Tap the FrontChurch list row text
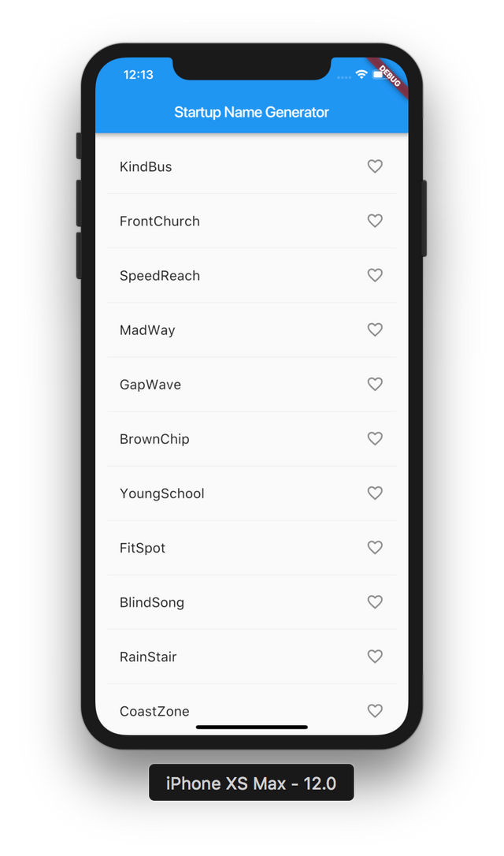 [160, 221]
